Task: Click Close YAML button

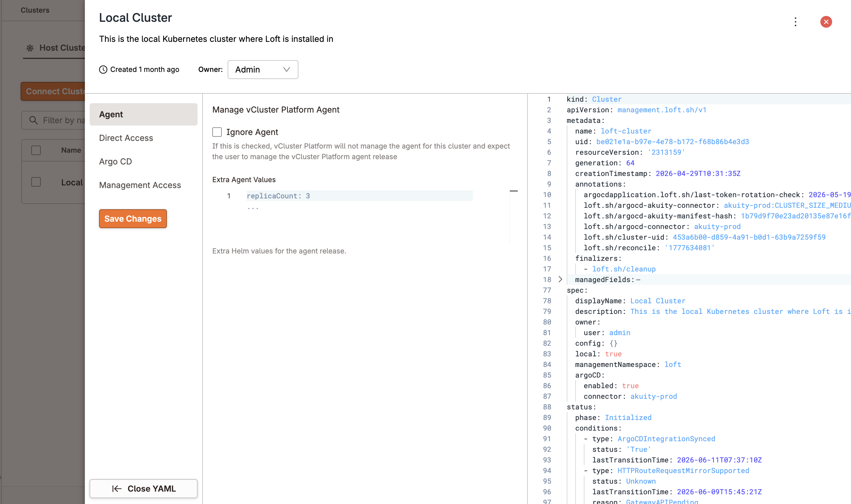Action: coord(143,489)
